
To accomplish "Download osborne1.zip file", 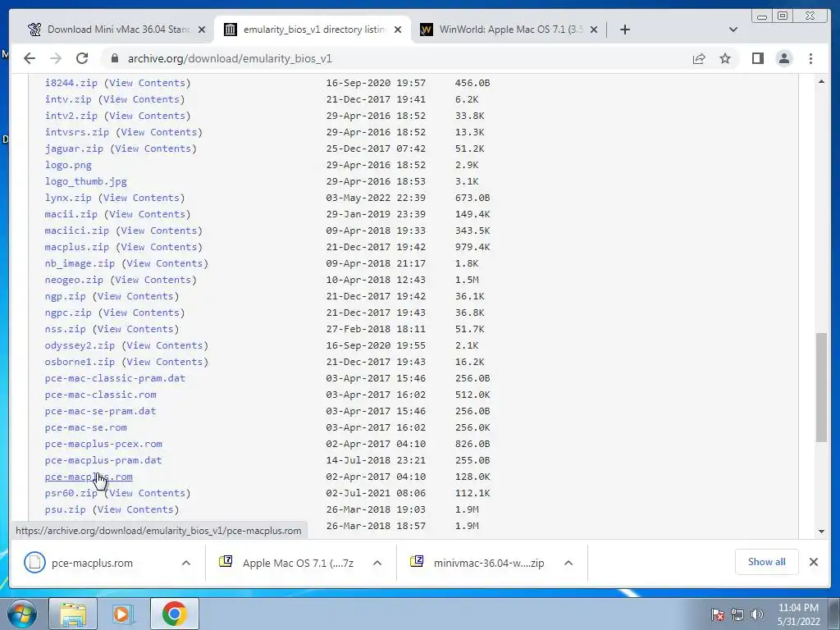I will (x=80, y=362).
